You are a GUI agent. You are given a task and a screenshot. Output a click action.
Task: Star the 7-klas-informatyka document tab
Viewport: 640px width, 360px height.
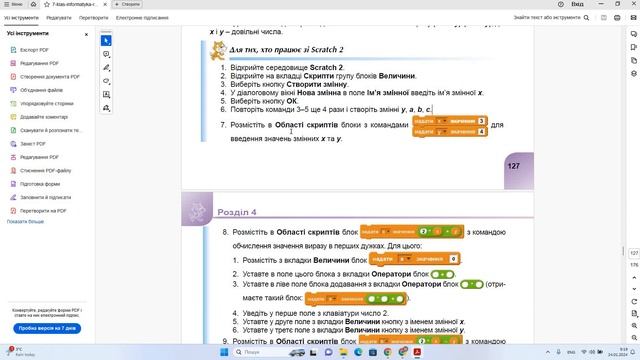click(47, 4)
